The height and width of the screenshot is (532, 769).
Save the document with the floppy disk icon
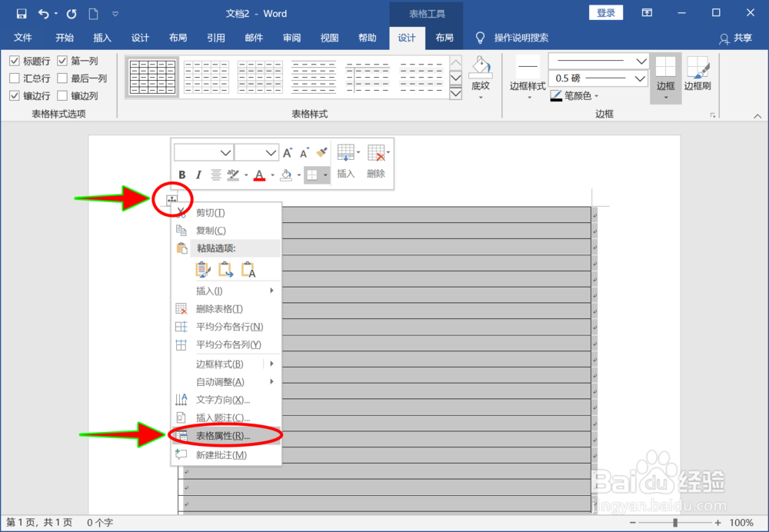pyautogui.click(x=21, y=14)
